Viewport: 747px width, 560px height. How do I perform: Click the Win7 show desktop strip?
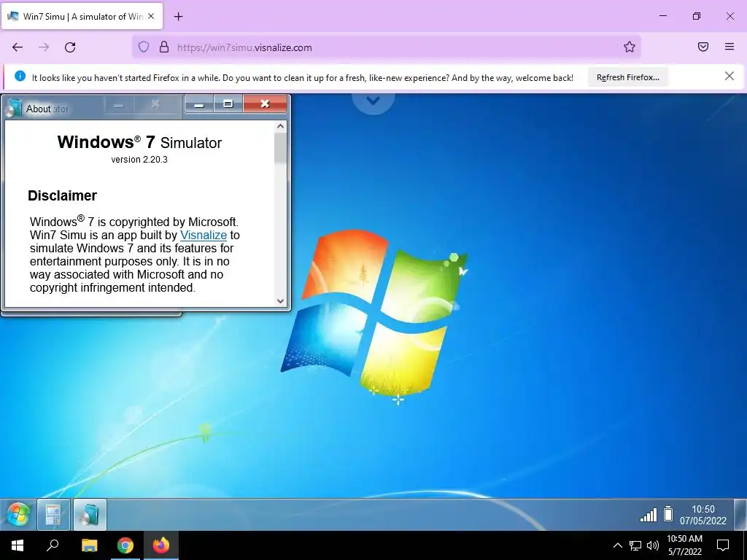(740, 514)
